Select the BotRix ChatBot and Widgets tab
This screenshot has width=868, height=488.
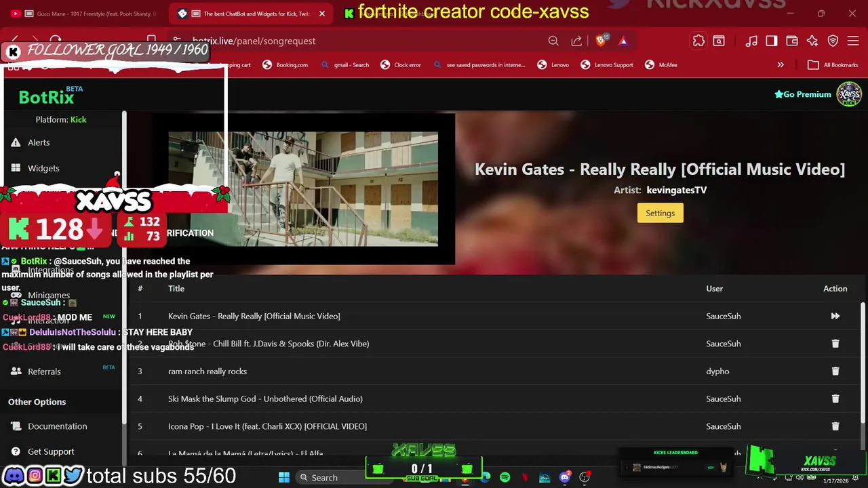click(x=251, y=14)
